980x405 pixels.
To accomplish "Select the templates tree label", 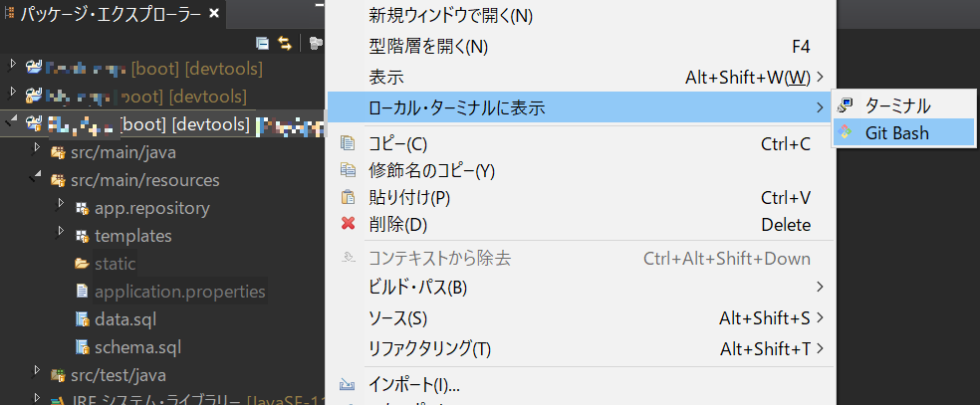I will 133,237.
